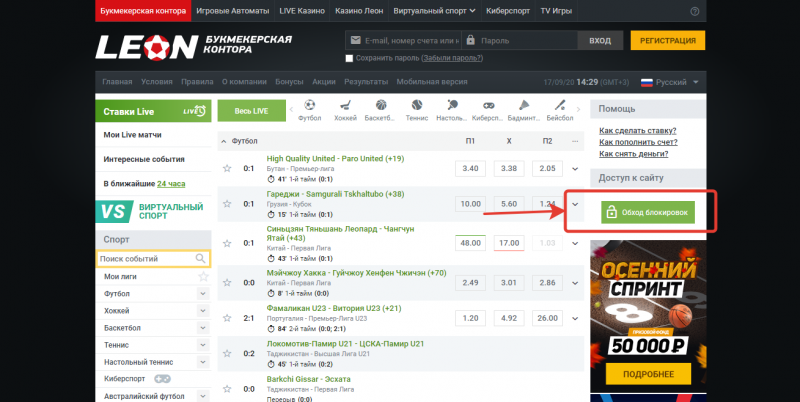The height and width of the screenshot is (402, 800).
Task: Select the Бадминтон icon in the carousel
Action: (524, 105)
